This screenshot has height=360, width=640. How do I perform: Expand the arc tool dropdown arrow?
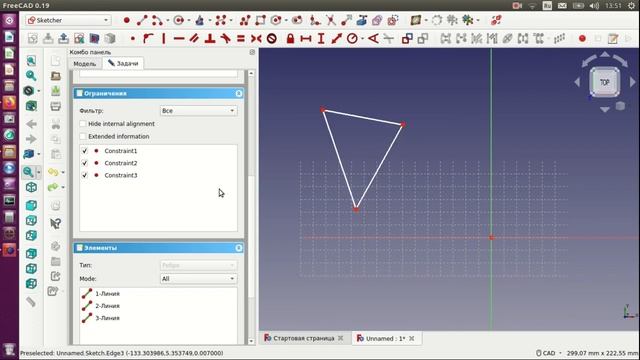(x=167, y=20)
